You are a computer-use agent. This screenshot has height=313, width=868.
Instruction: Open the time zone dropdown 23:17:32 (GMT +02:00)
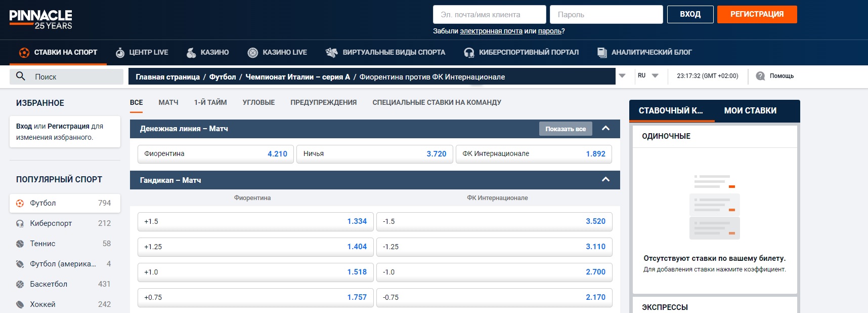[x=708, y=76]
